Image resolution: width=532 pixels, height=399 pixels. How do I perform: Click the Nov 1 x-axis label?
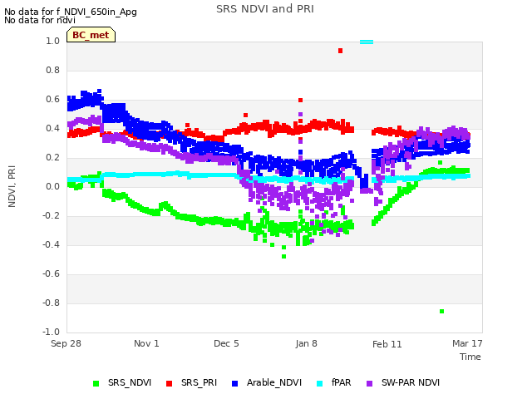click(146, 343)
